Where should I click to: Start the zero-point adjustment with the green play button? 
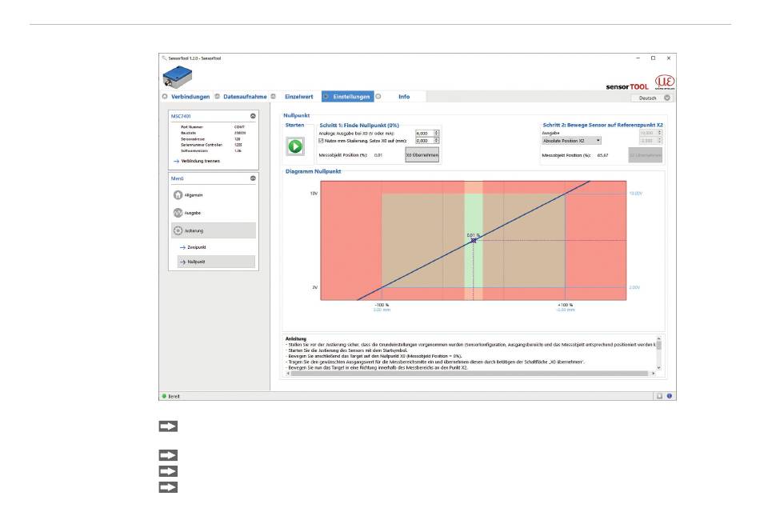click(295, 146)
